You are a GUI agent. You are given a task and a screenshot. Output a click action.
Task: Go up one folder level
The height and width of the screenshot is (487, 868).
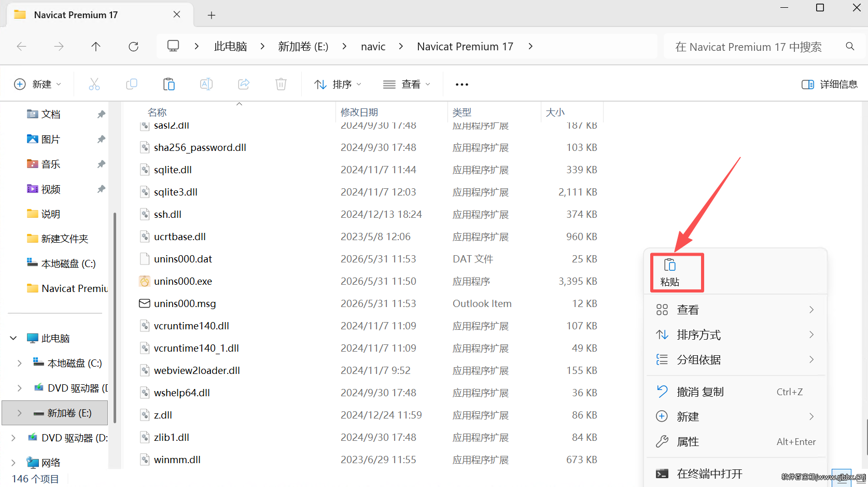click(96, 47)
